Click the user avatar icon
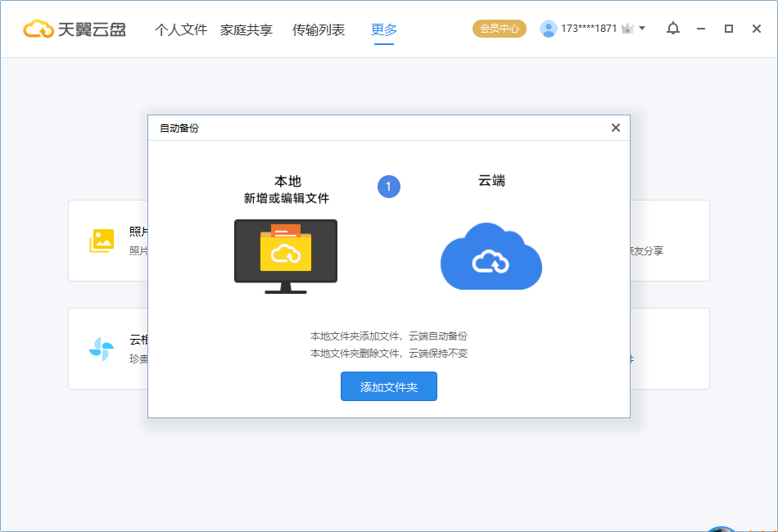 coord(548,29)
